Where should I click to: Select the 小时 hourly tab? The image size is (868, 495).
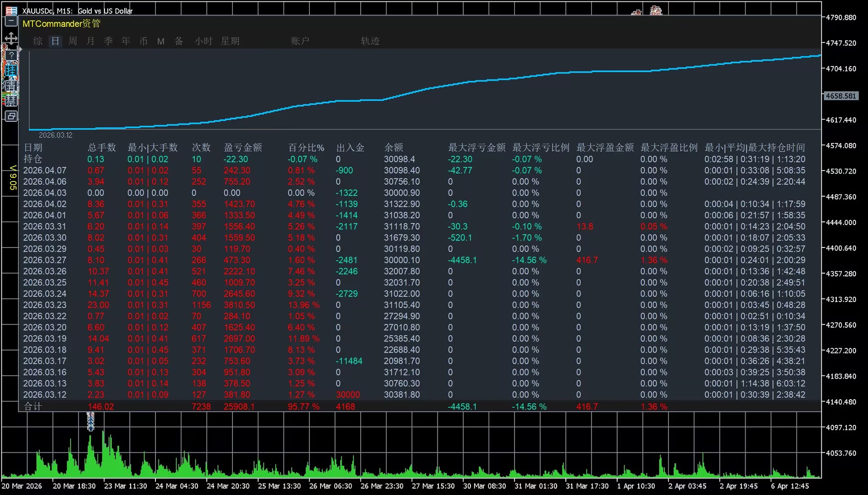point(204,41)
